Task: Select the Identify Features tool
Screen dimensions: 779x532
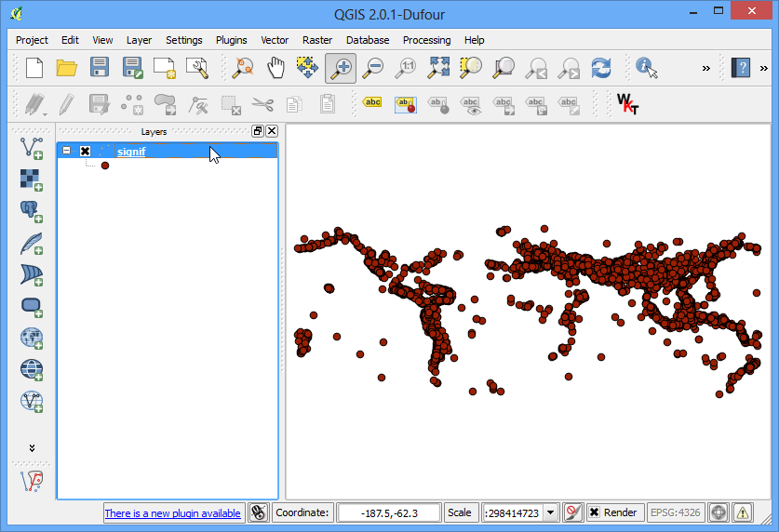Action: click(x=646, y=68)
